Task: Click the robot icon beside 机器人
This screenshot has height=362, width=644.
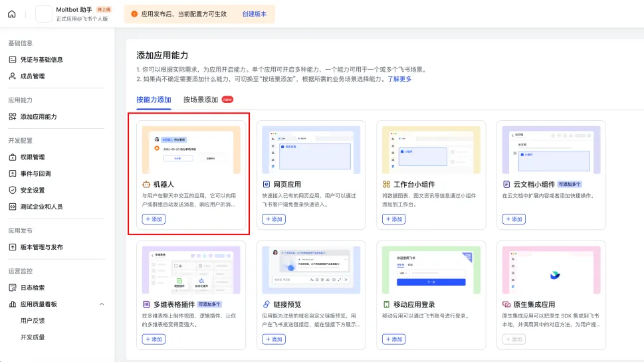Action: coord(146,184)
